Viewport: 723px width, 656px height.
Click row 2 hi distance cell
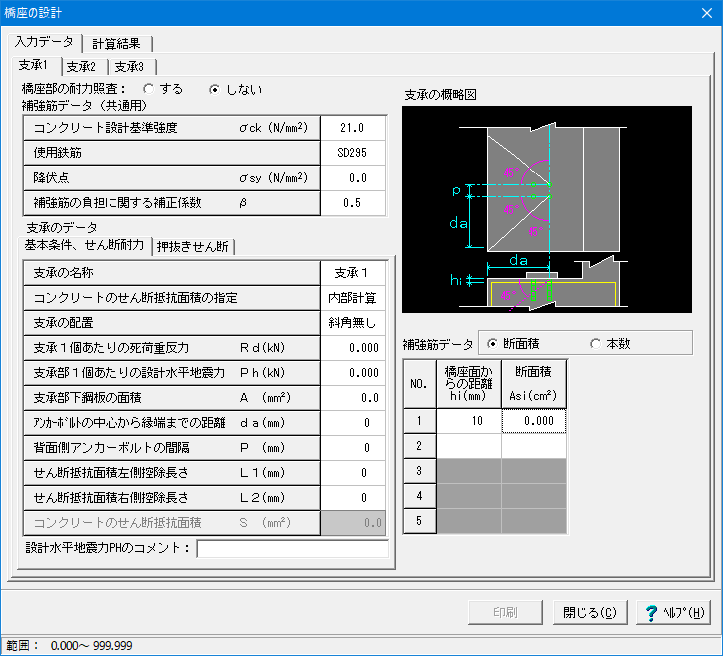[x=468, y=446]
